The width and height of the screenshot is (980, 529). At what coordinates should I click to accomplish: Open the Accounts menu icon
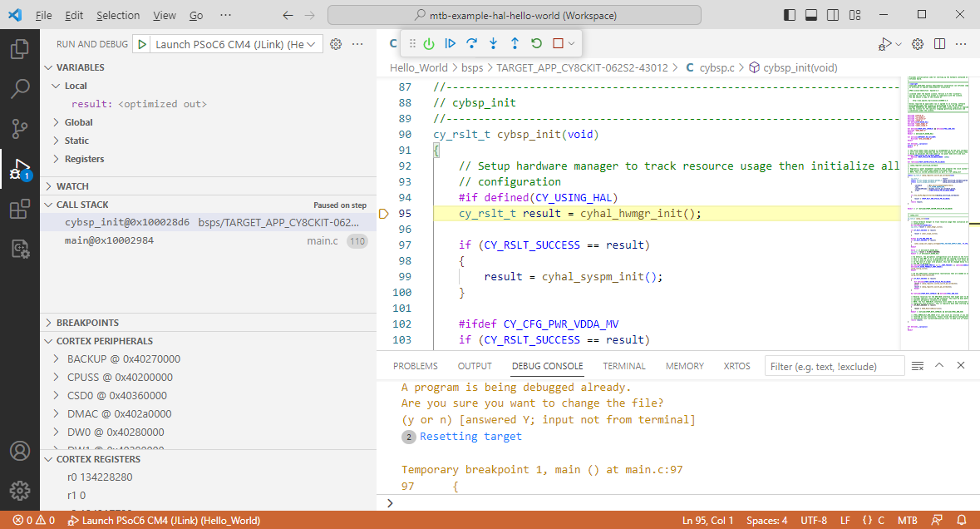tap(19, 451)
